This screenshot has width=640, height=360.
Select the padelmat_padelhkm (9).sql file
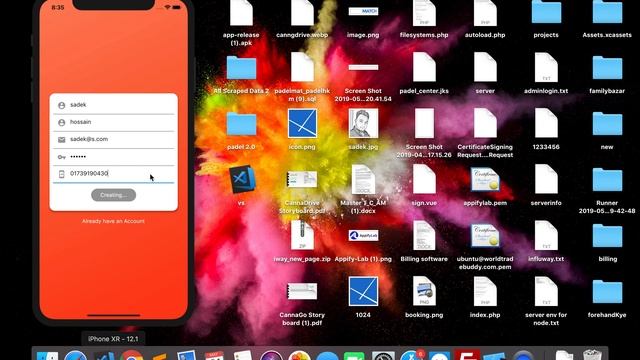[302, 67]
